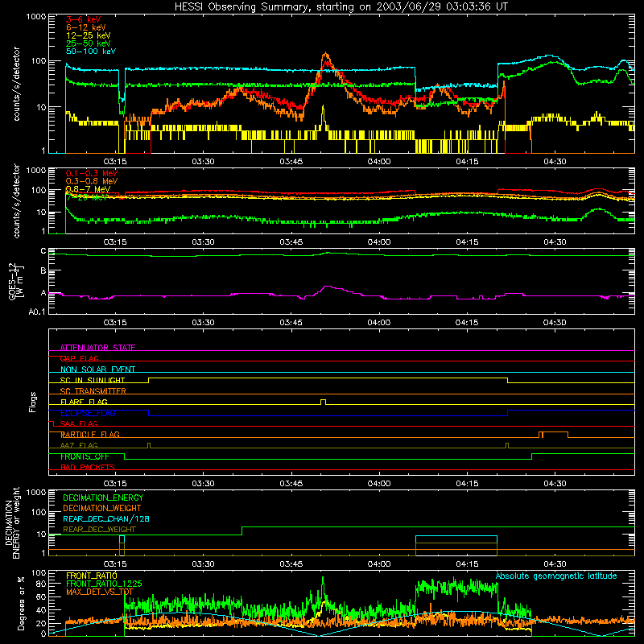This screenshot has width=644, height=644.
Task: Click the A0.1 tick label on the GOES axis
Action: coord(37,312)
